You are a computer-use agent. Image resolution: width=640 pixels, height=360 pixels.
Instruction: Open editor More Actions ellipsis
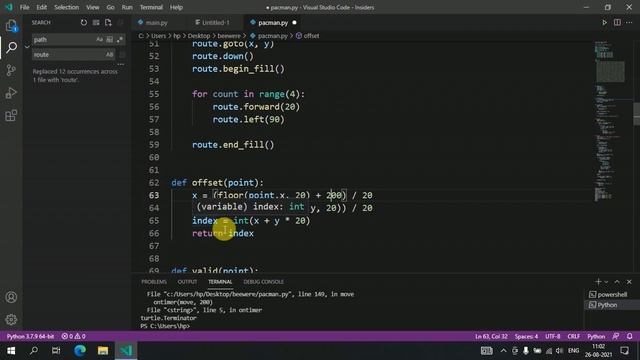(629, 22)
